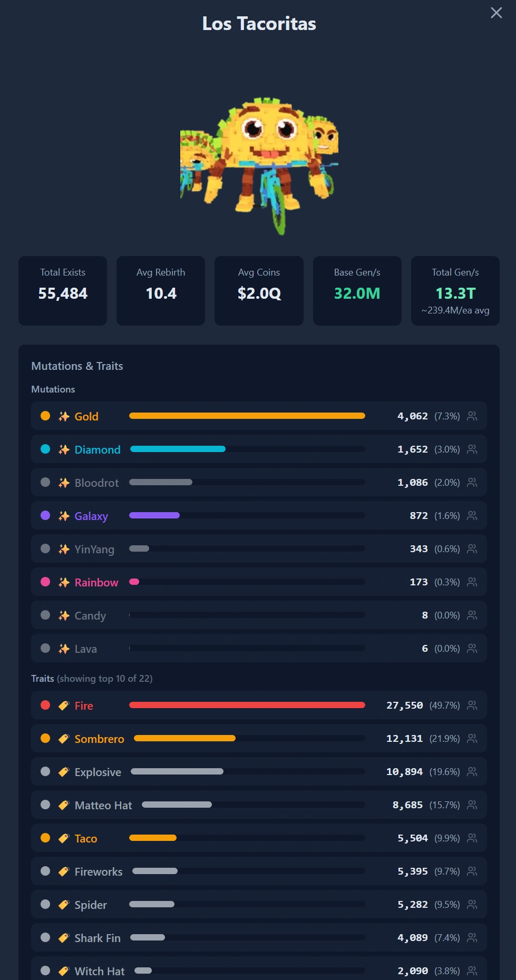Screen dimensions: 516x980
Task: Select the Bloodrot mutation row
Action: [259, 483]
